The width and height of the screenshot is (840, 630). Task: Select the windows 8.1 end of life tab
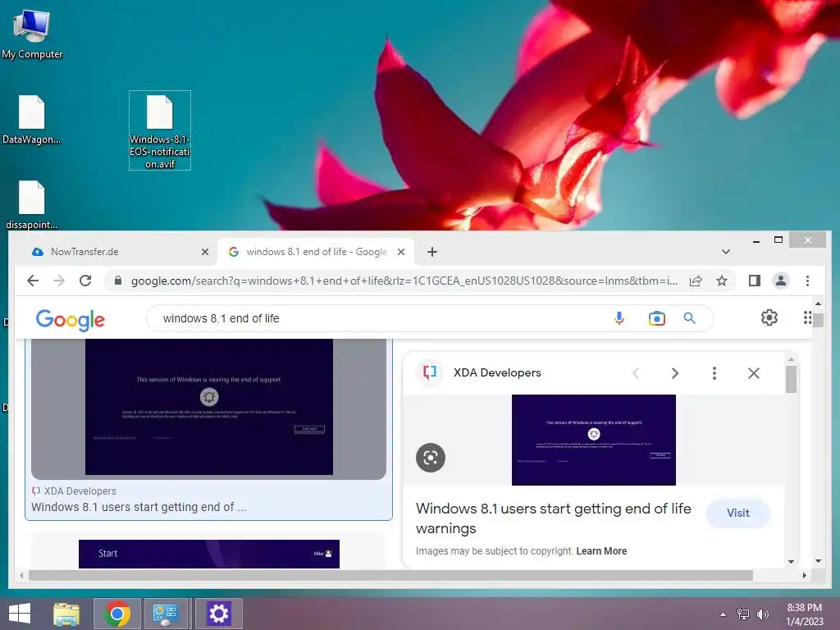tap(316, 252)
